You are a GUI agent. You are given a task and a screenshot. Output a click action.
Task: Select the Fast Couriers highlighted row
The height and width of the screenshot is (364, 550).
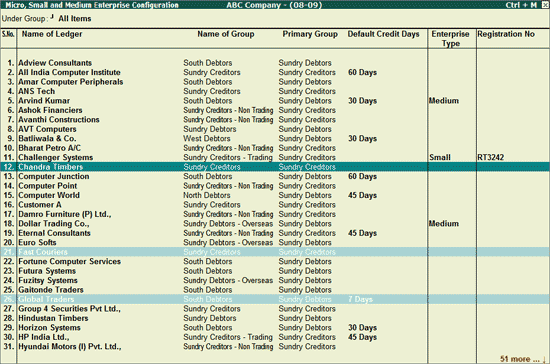[275, 252]
